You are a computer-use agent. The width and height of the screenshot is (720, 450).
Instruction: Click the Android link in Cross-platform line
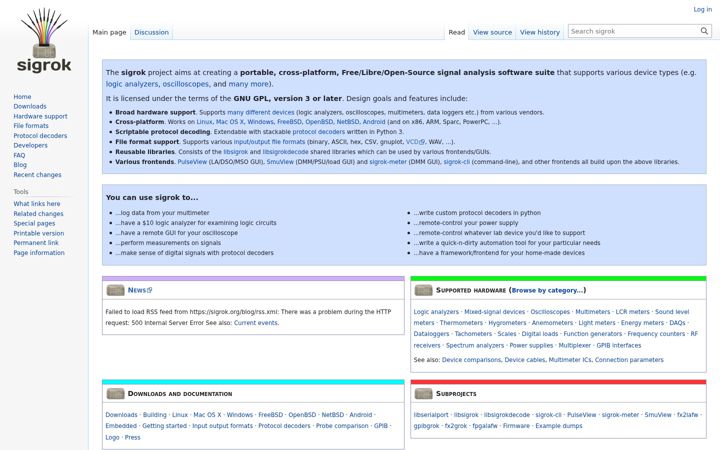374,122
